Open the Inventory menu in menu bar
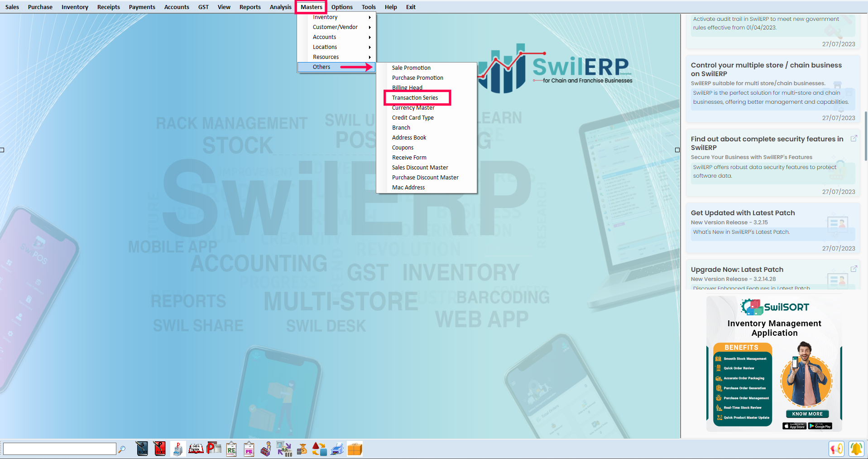Image resolution: width=868 pixels, height=459 pixels. click(75, 7)
